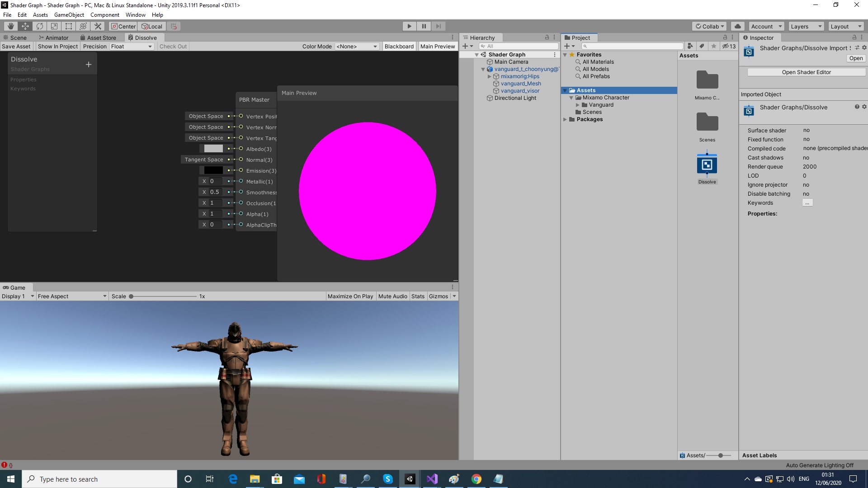Click the Color Mode dropdown
This screenshot has width=868, height=488.
(355, 46)
